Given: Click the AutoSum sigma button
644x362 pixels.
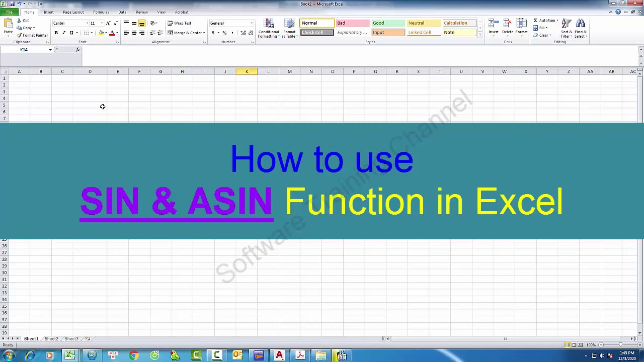Looking at the screenshot, I should pyautogui.click(x=545, y=21).
